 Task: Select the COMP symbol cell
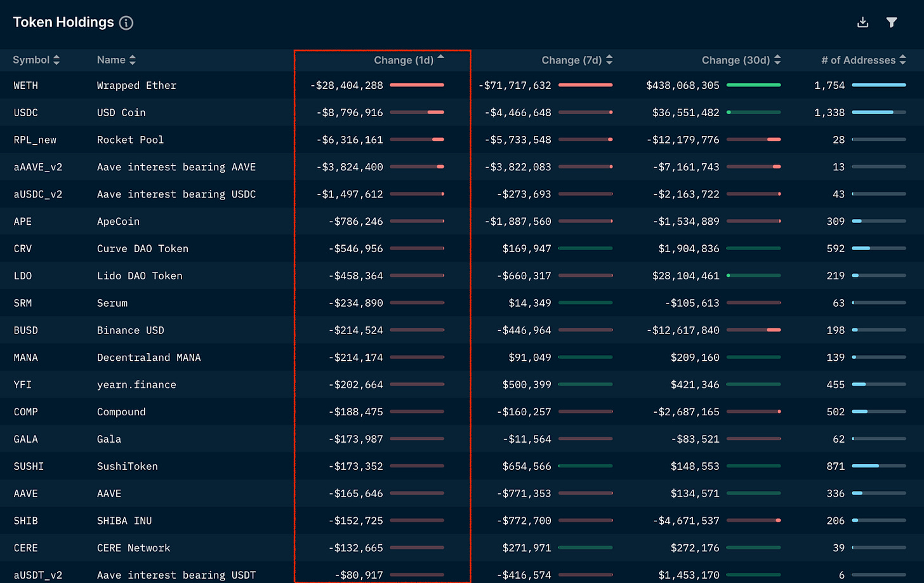pos(26,412)
